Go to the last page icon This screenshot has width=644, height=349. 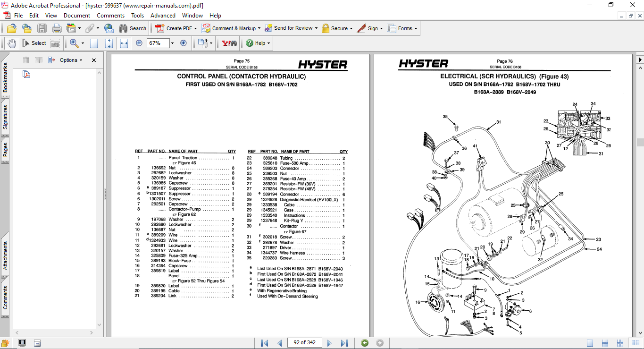(x=344, y=343)
